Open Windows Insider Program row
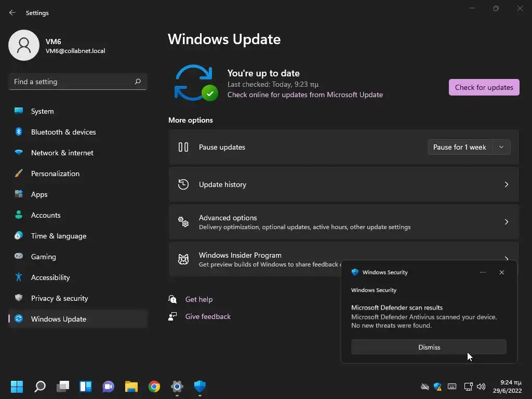 255,259
